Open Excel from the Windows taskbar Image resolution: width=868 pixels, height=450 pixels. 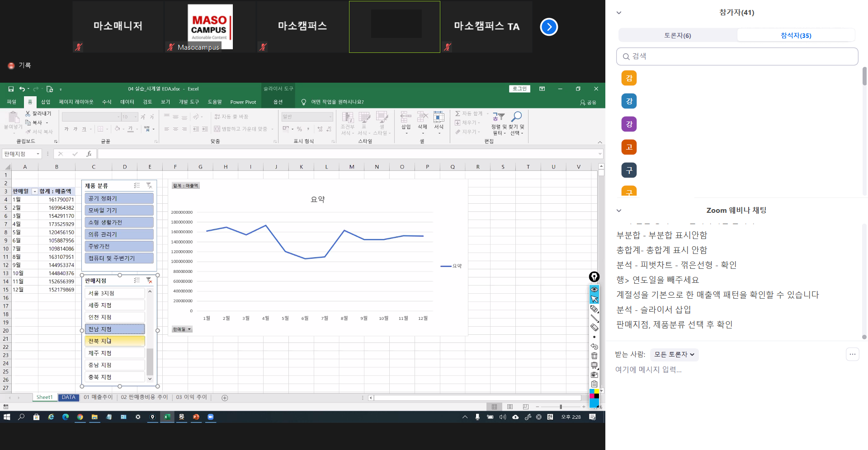tap(167, 417)
